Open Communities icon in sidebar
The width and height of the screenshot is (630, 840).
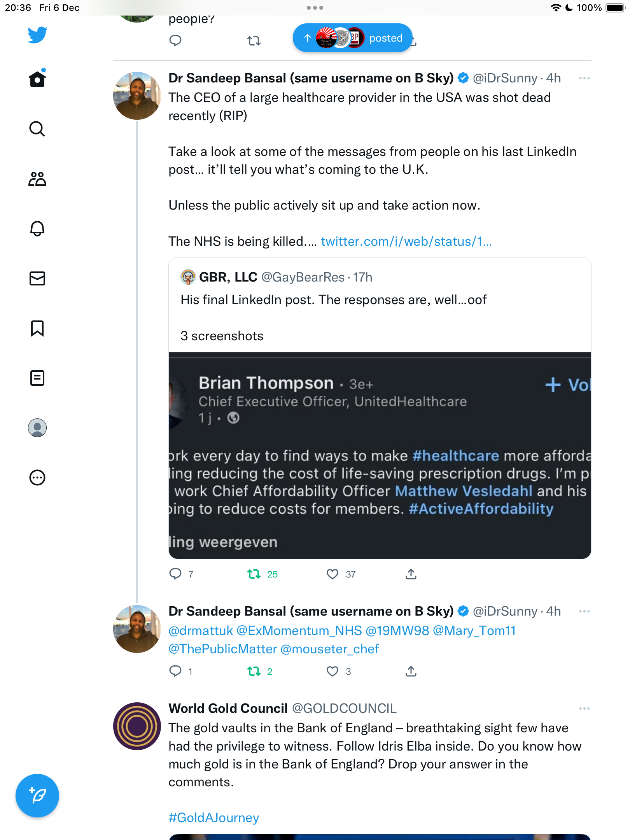tap(37, 179)
